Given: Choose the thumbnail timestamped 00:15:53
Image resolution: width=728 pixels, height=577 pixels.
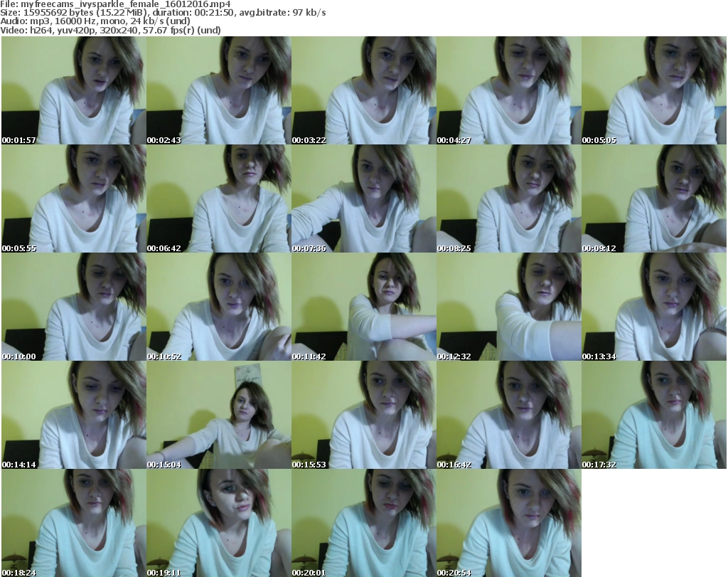Looking at the screenshot, I should coord(364,414).
